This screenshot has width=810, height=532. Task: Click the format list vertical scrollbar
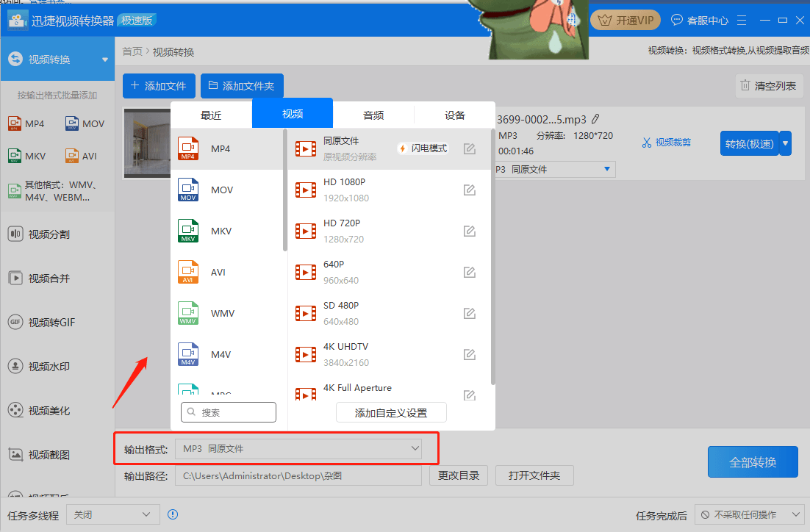[x=285, y=191]
